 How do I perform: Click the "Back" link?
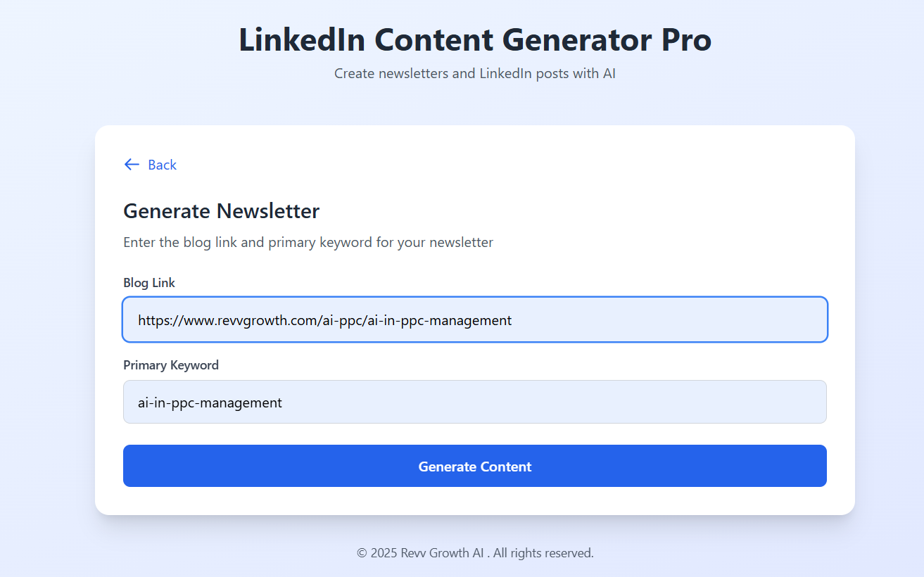click(x=162, y=165)
